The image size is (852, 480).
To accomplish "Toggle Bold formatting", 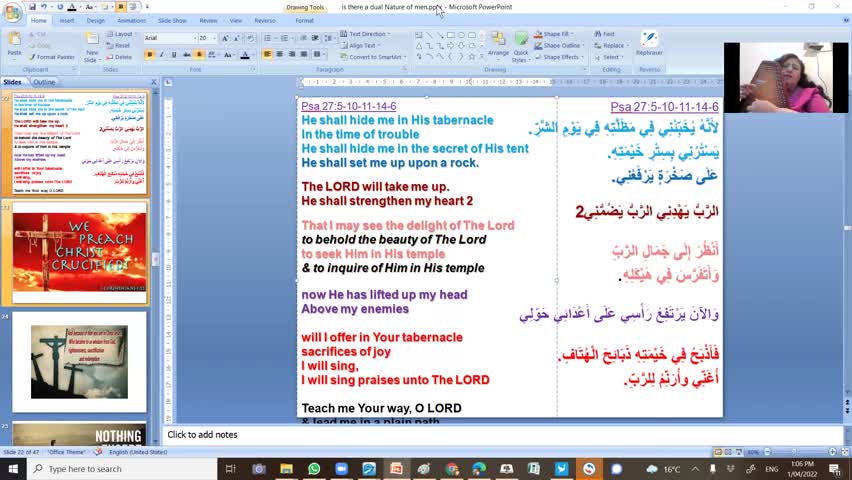I will coord(150,55).
